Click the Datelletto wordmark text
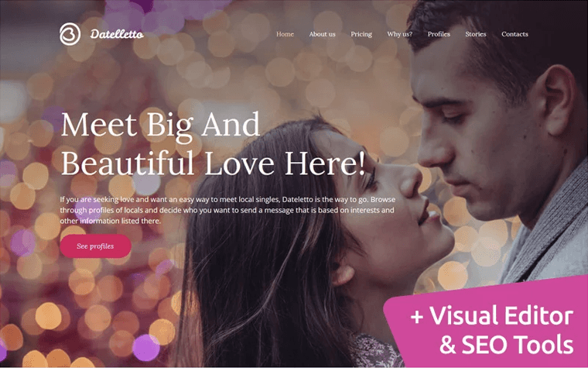The width and height of the screenshot is (588, 368). point(117,35)
